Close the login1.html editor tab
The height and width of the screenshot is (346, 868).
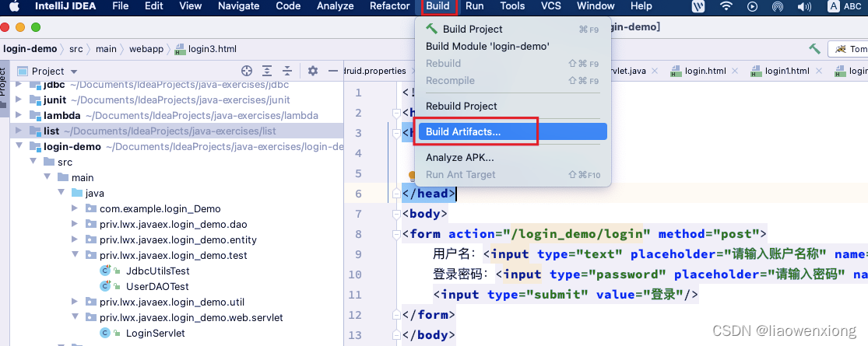coord(818,71)
